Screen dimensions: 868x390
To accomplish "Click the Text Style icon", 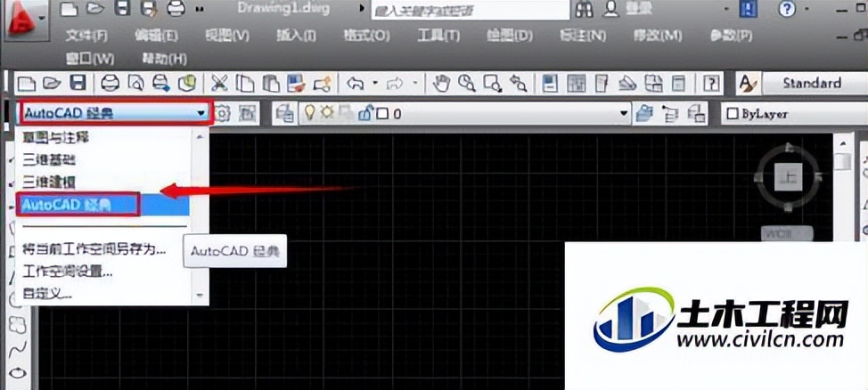I will coord(747,84).
